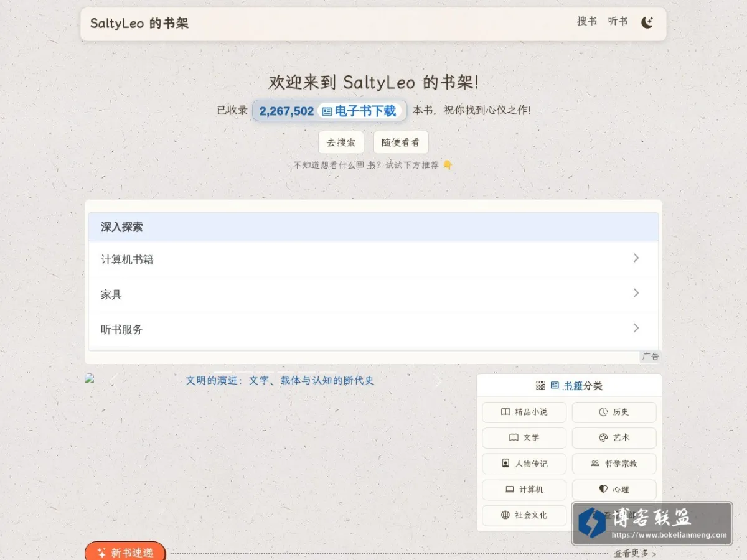The image size is (747, 560).
Task: Open the 历史 category
Action: click(614, 412)
